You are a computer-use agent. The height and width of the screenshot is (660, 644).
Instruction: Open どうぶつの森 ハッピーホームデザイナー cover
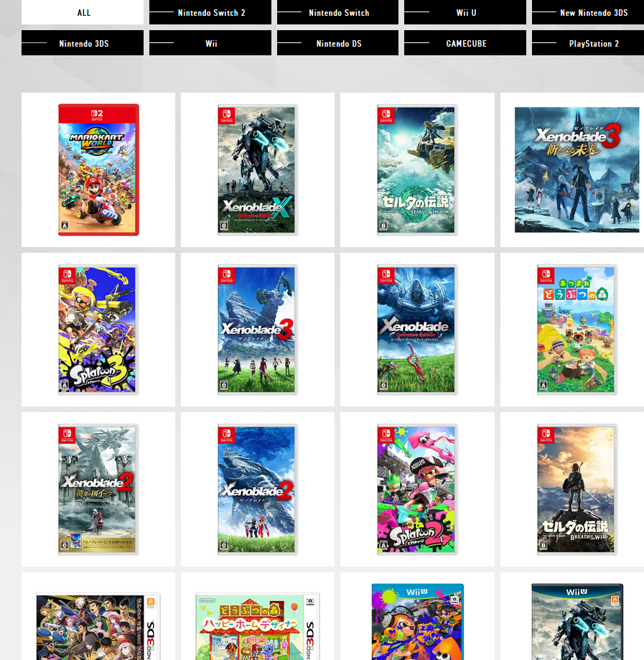(x=258, y=626)
